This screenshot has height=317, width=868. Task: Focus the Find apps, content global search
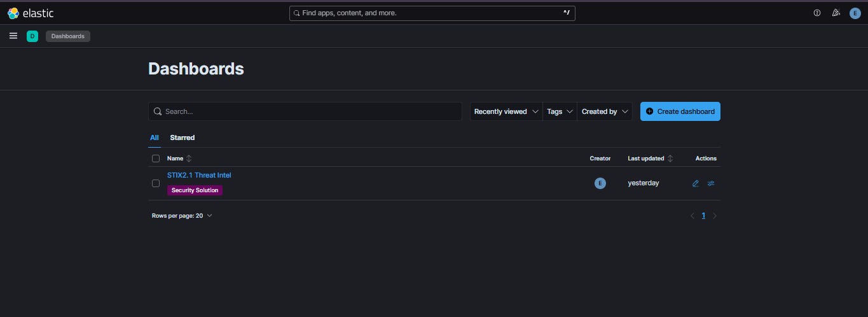click(432, 13)
